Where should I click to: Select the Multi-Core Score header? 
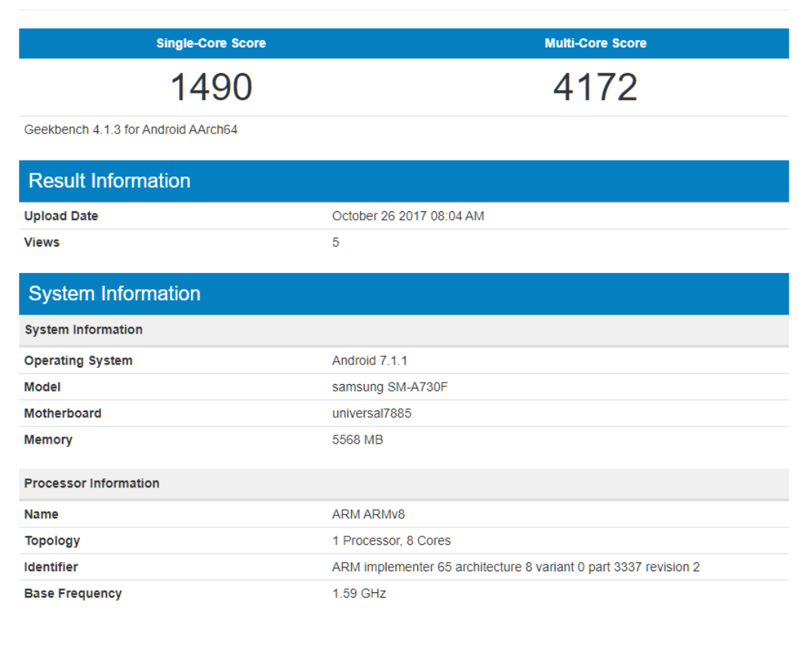click(595, 43)
